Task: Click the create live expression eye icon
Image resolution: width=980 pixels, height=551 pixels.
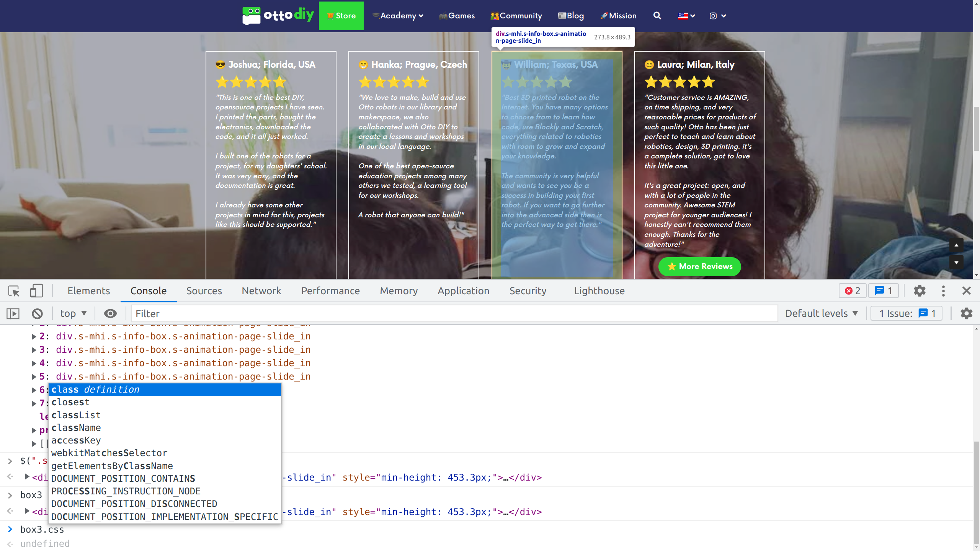Action: click(x=110, y=314)
